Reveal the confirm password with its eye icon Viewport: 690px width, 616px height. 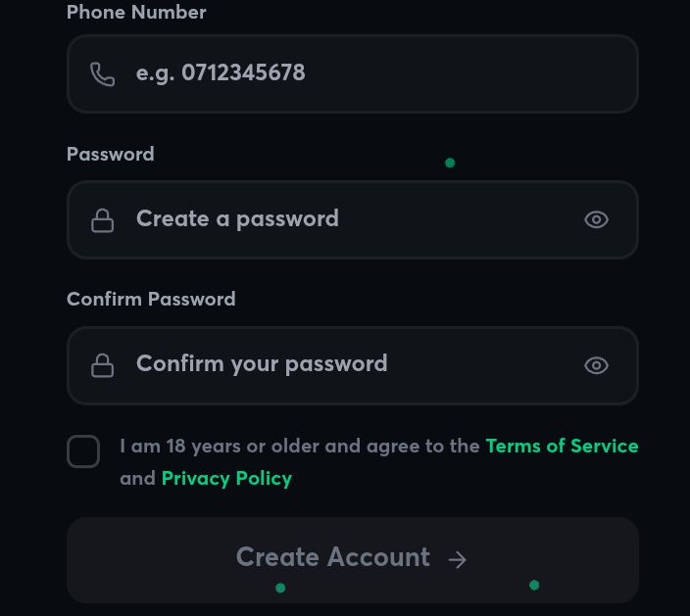point(596,366)
